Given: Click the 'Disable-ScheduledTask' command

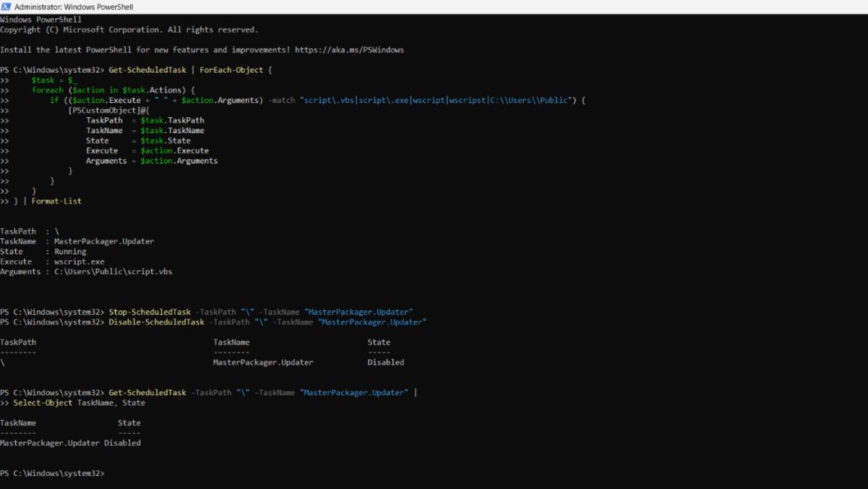Looking at the screenshot, I should coord(156,322).
